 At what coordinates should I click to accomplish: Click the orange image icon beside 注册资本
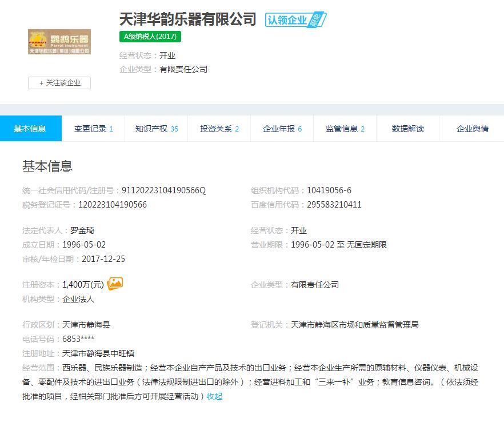click(115, 284)
